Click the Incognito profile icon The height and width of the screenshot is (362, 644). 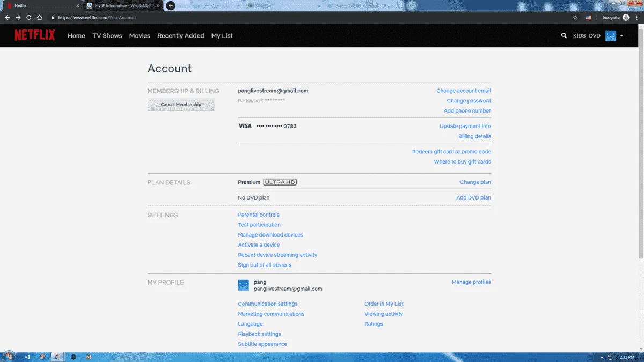pos(626,17)
